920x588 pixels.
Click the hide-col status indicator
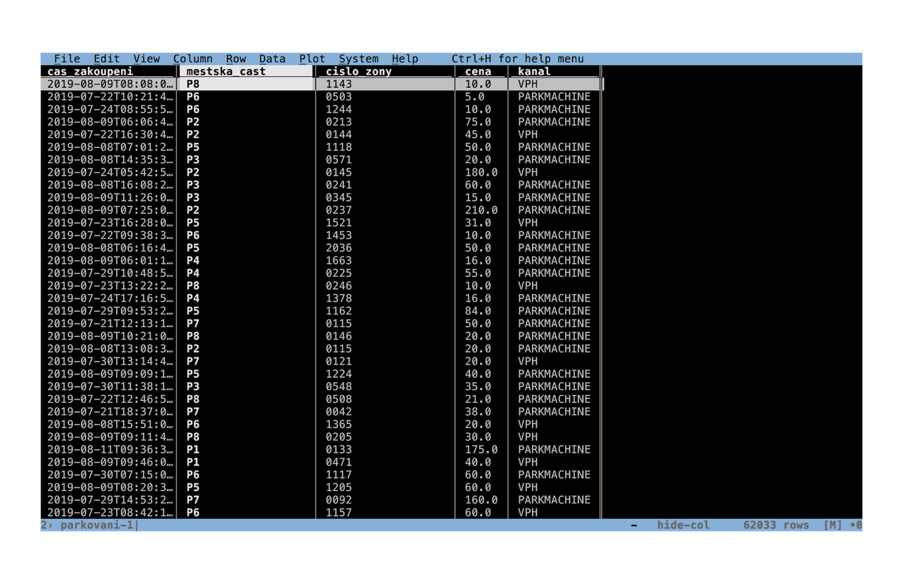click(x=683, y=525)
